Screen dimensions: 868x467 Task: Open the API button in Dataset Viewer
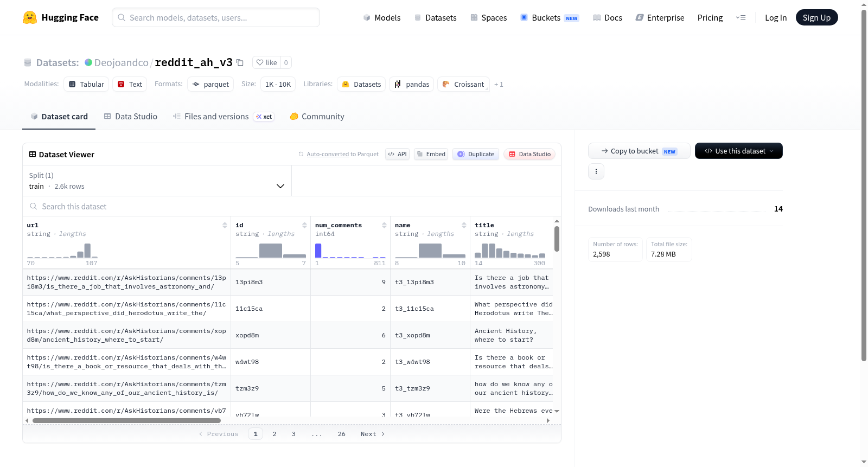click(x=397, y=154)
